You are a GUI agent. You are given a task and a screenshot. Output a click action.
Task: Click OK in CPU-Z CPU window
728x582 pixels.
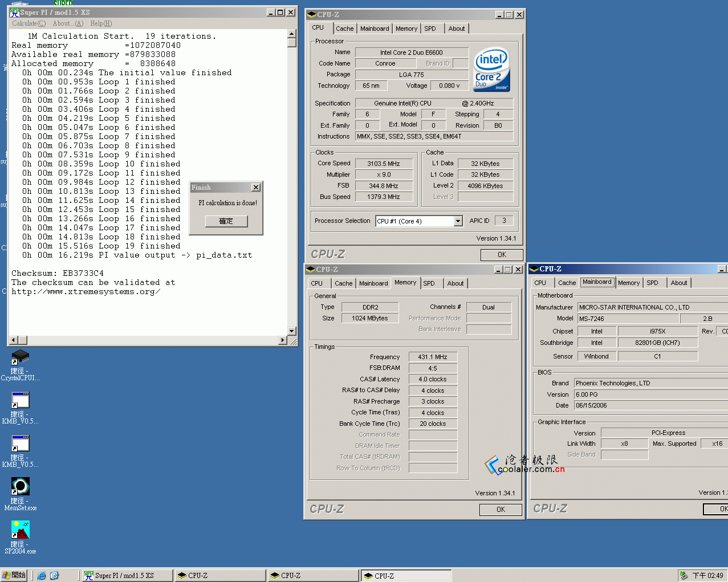click(502, 255)
